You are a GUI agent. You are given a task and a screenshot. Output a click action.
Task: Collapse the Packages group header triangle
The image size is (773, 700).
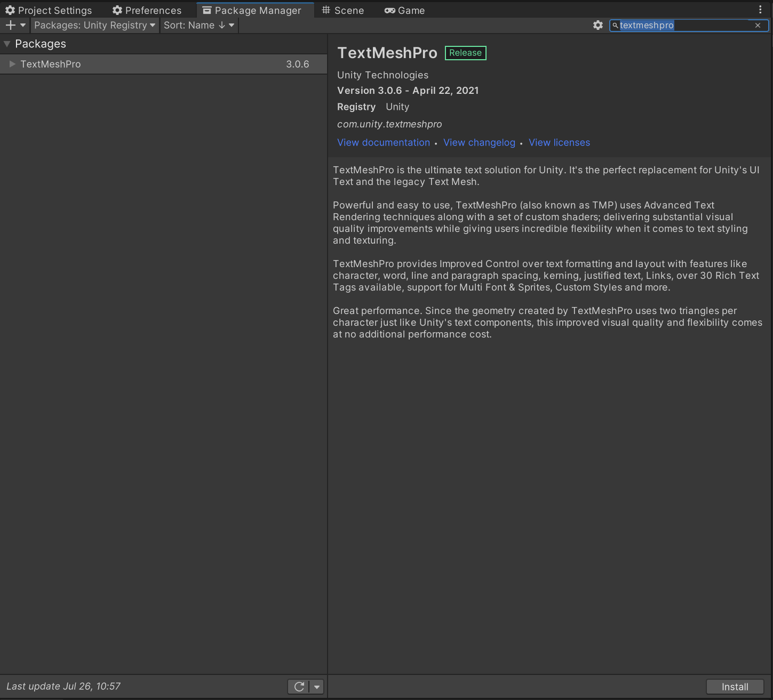tap(7, 44)
